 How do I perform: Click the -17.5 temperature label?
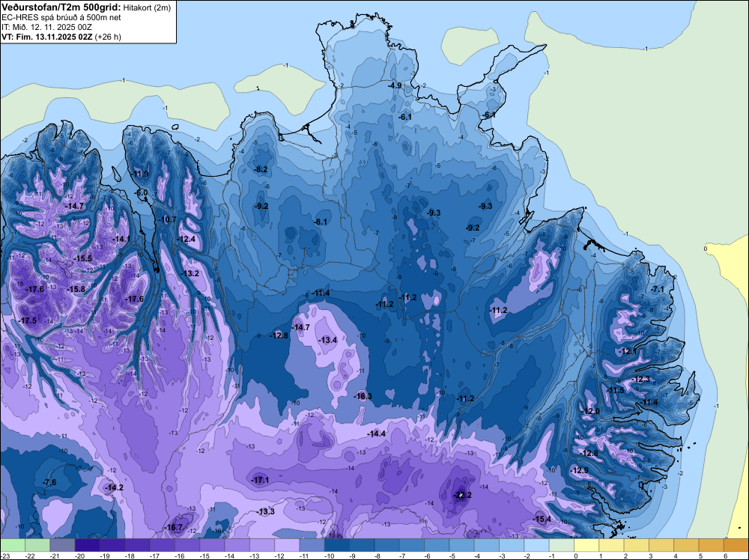coord(27,320)
